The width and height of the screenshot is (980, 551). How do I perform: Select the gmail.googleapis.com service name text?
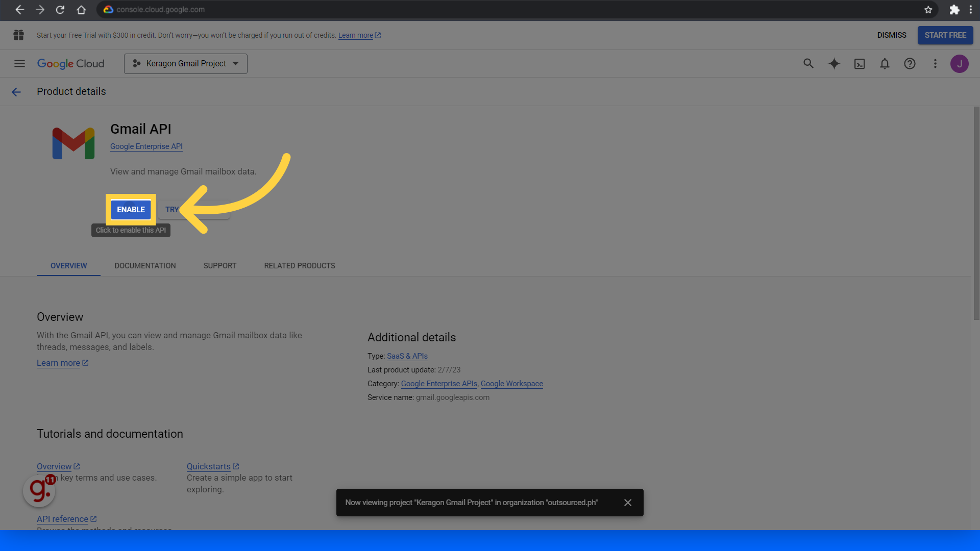pyautogui.click(x=453, y=397)
